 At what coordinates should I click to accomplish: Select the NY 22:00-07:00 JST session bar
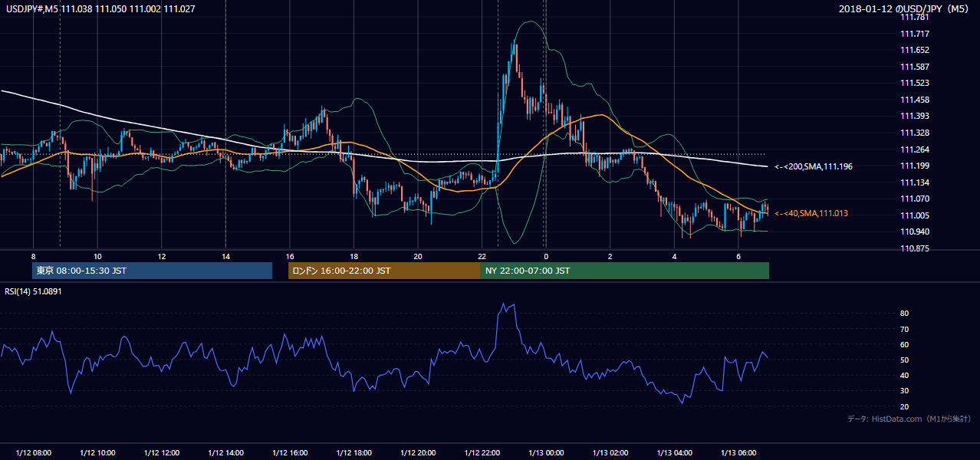[x=624, y=271]
